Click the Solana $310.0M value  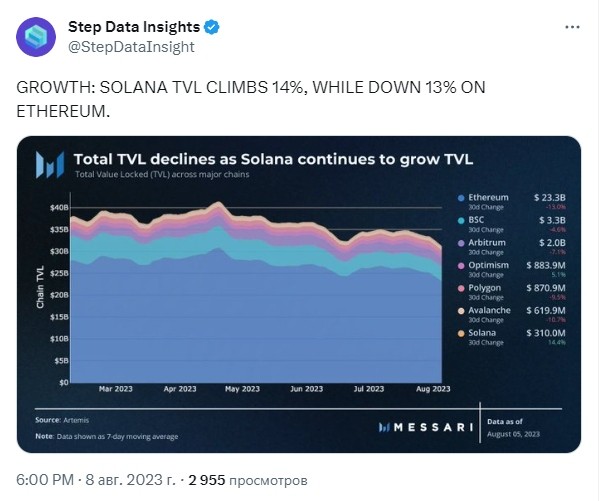tap(546, 333)
